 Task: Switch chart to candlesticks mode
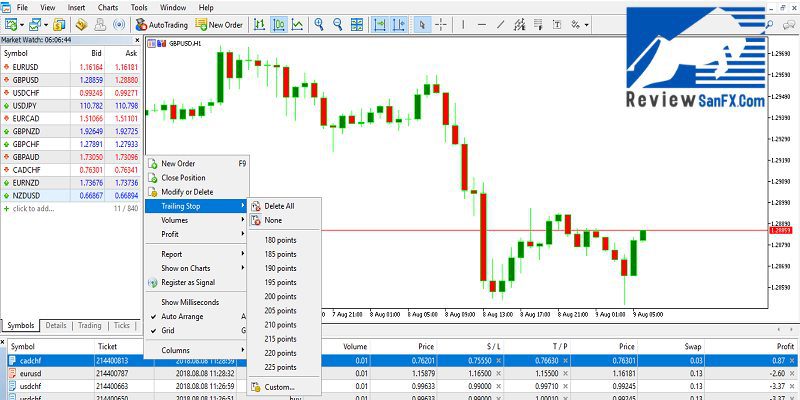pos(279,24)
